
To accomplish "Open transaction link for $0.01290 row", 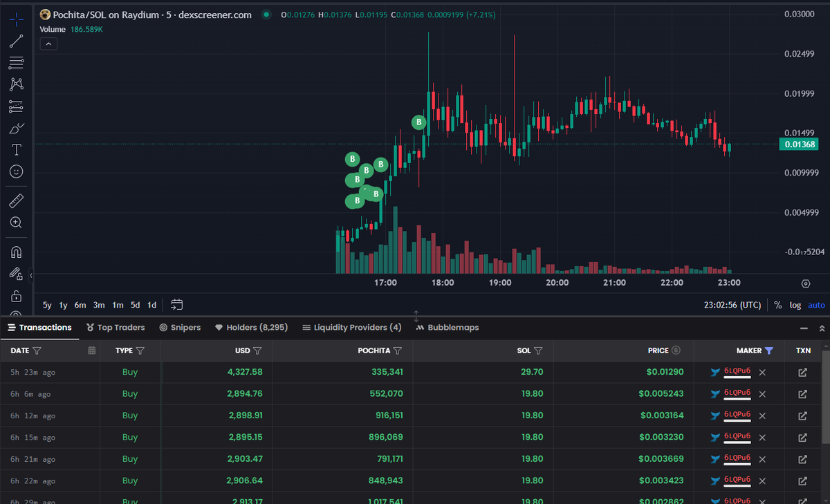I will [803, 373].
